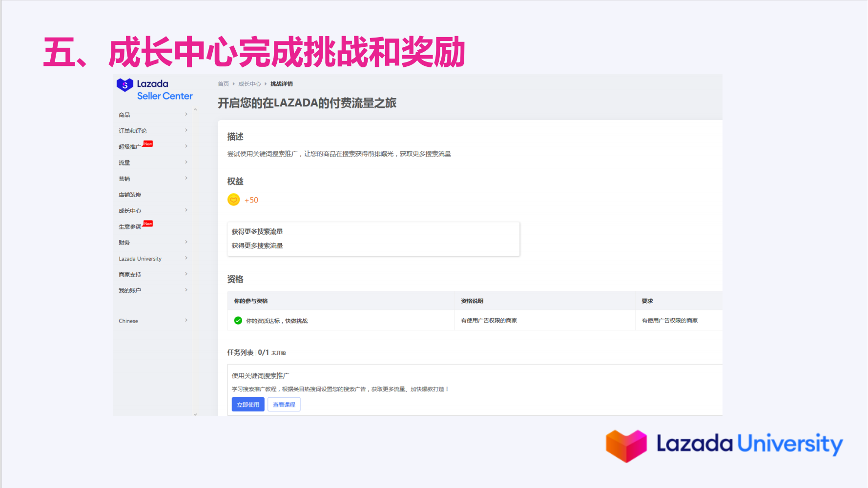
Task: Click the Lazada Seller Center logo
Action: 155,89
